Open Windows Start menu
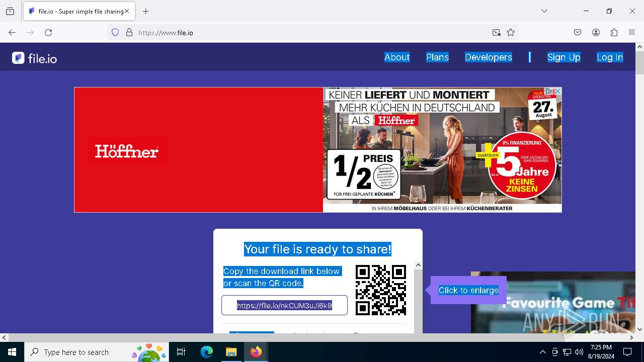 click(12, 352)
